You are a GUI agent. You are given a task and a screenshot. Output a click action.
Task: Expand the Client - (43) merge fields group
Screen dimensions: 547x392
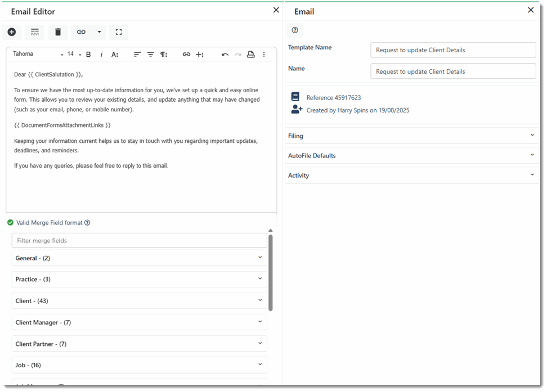140,301
